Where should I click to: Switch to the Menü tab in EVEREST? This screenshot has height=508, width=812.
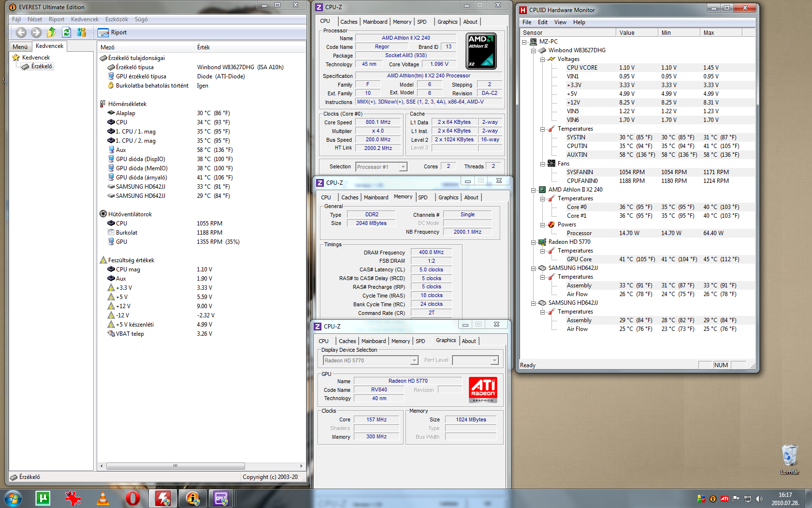[x=20, y=47]
